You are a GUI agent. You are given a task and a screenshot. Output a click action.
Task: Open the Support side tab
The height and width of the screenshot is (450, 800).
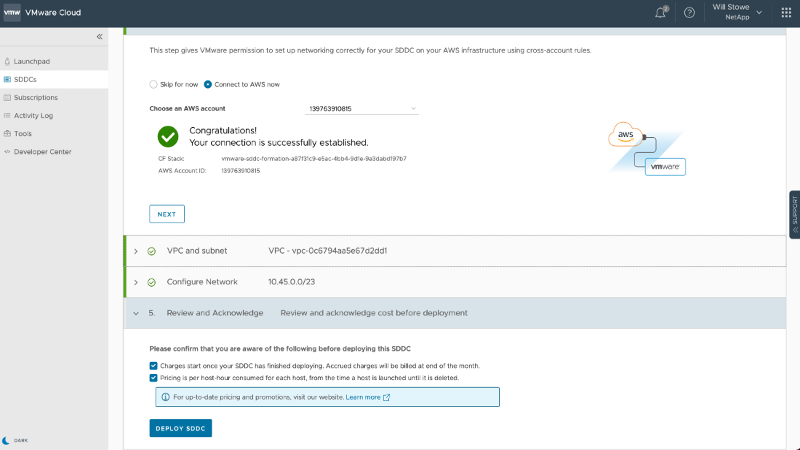pos(794,214)
